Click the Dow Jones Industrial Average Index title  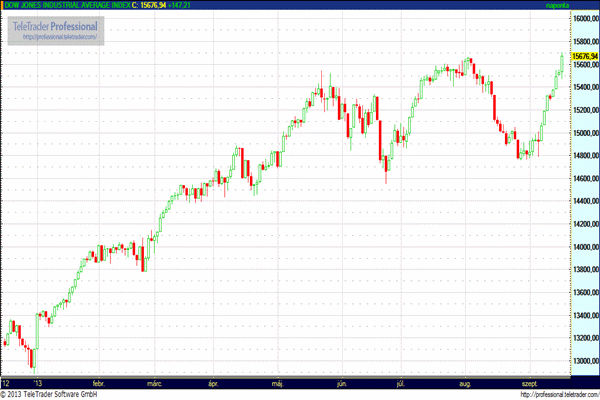tap(64, 6)
